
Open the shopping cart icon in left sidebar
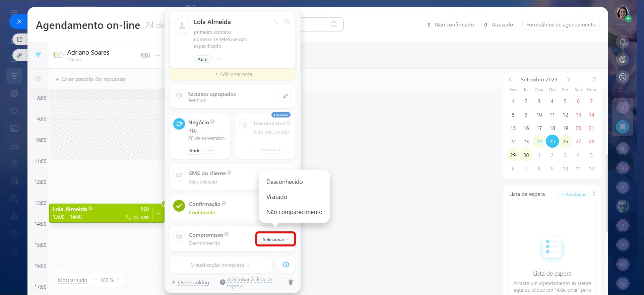point(14,111)
